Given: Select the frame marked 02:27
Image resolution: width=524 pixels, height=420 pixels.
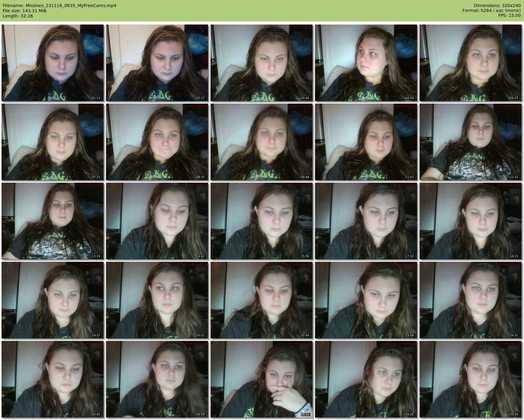Looking at the screenshot, I should point(157,63).
